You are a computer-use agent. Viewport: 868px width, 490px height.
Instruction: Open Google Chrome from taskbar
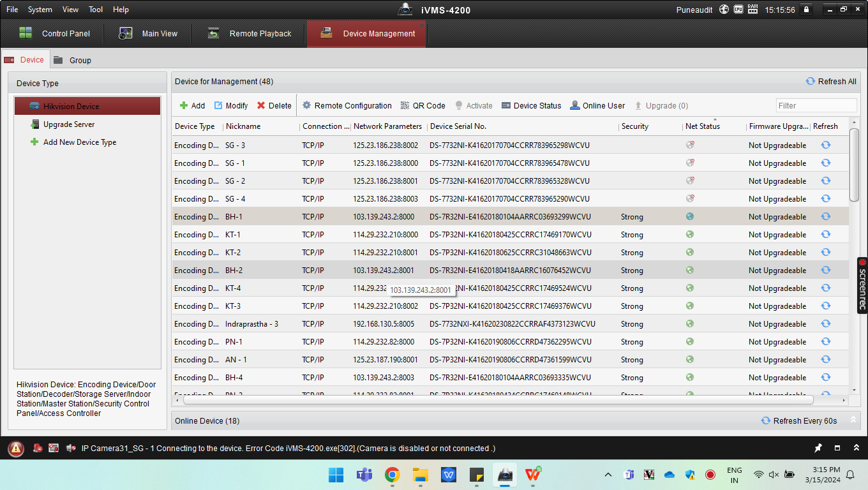click(392, 475)
